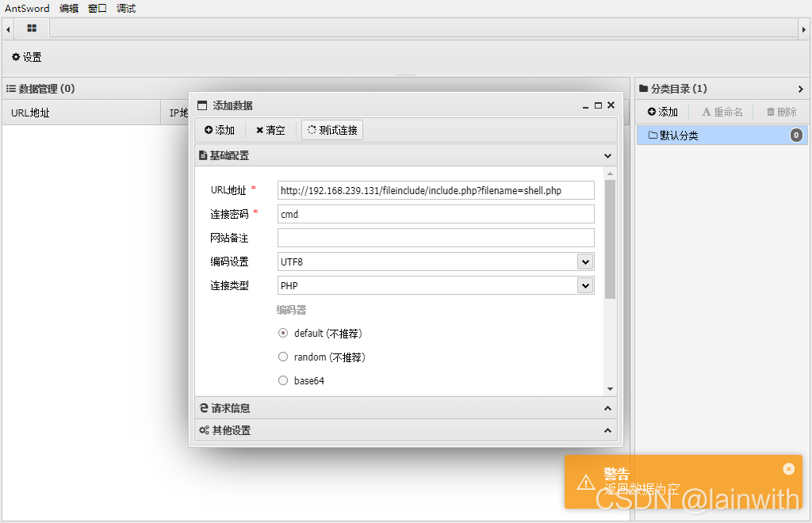Open the 窗口 menu

coord(98,8)
